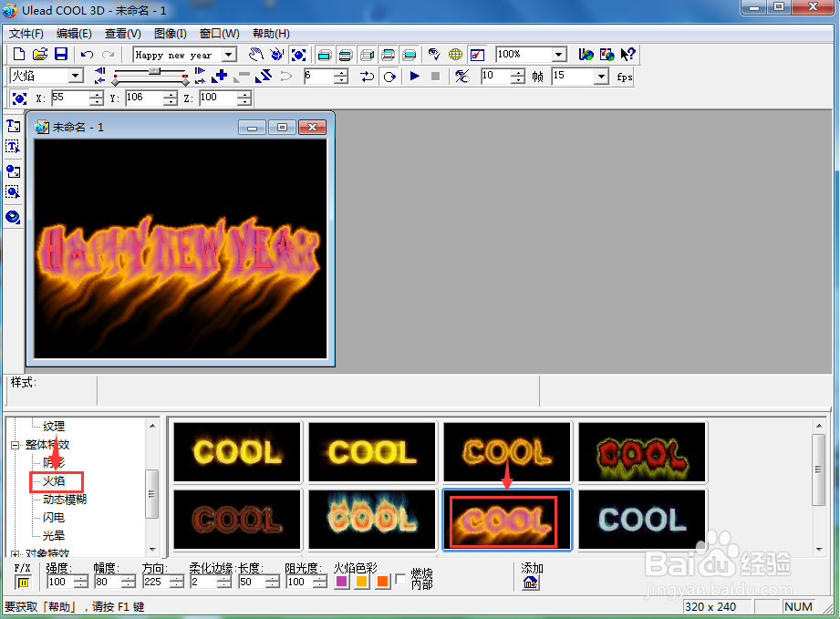The height and width of the screenshot is (619, 840).
Task: Select 动态模糊 in the effects tree
Action: tap(65, 499)
